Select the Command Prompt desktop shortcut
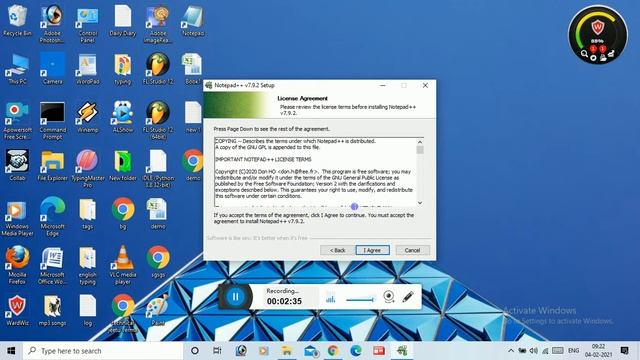This screenshot has width=640, height=360. click(52, 120)
